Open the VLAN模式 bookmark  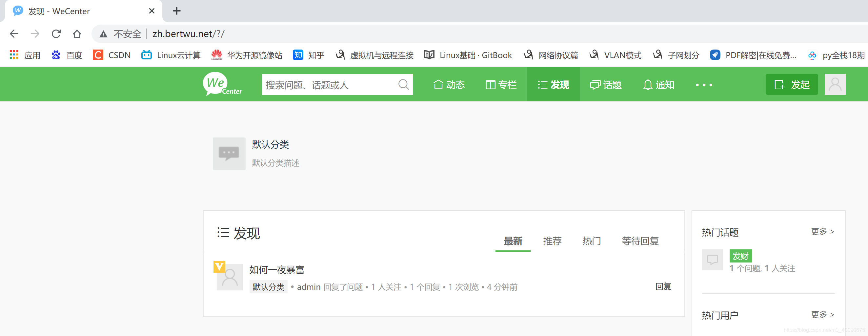tap(615, 55)
